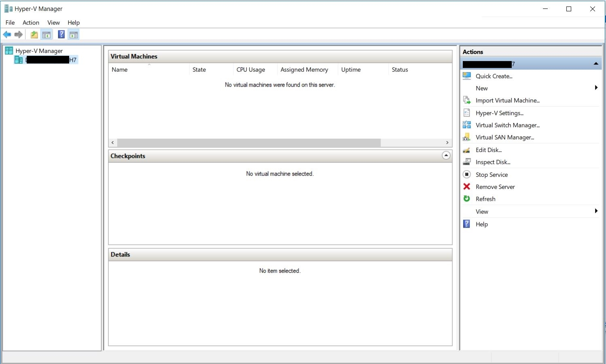Click the Back arrow toolbar icon
The image size is (606, 364).
tap(7, 35)
